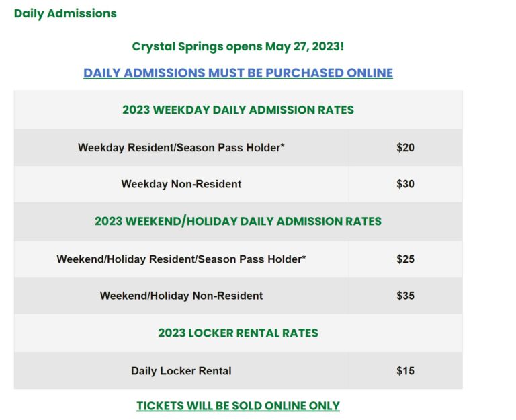The height and width of the screenshot is (420, 516).
Task: Click the 2023 Weekend/Holiday Daily Admission Rates header
Action: (238, 221)
